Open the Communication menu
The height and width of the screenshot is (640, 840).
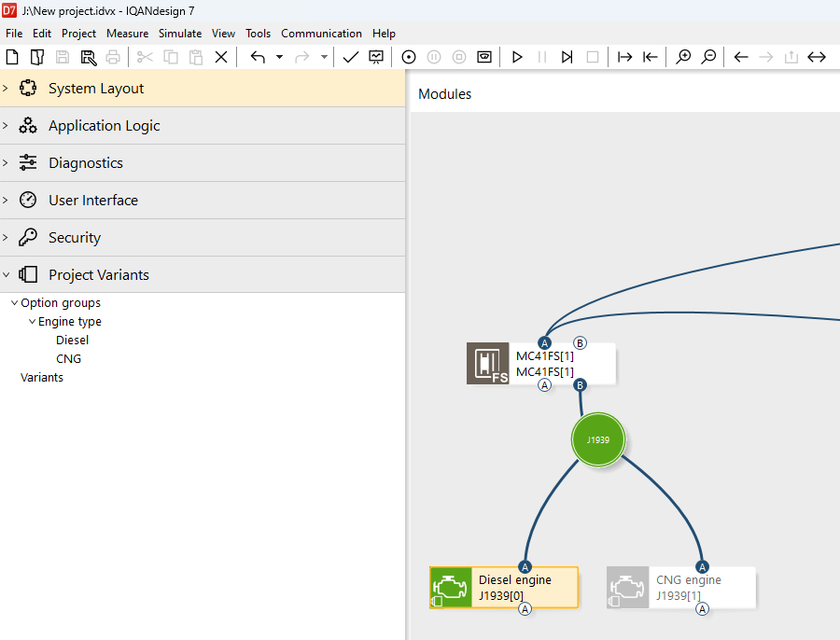tap(321, 34)
